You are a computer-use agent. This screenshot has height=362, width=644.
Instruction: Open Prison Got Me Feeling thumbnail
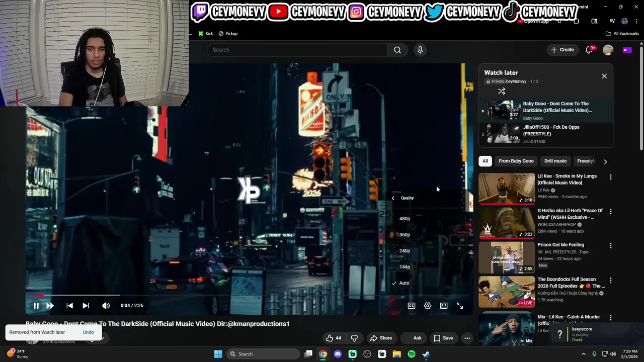[507, 257]
